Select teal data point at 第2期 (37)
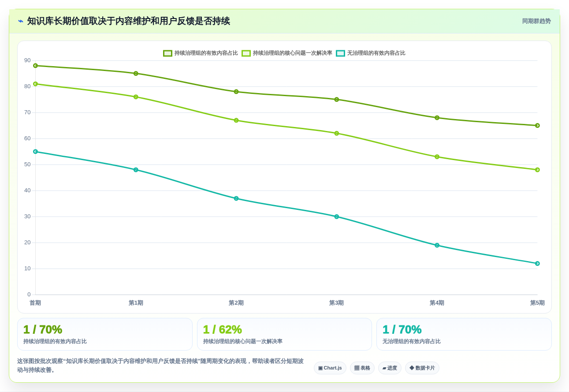Viewport: 569px width, 392px height. click(x=236, y=198)
